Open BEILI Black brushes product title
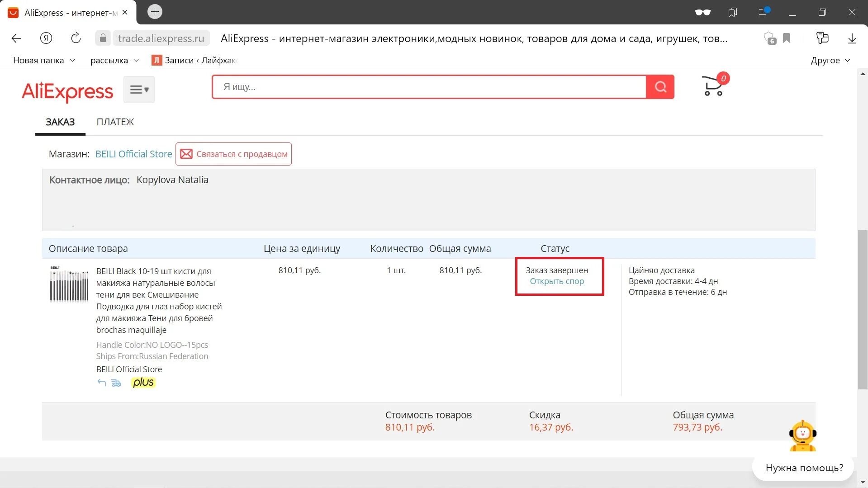This screenshot has width=868, height=488. [159, 300]
